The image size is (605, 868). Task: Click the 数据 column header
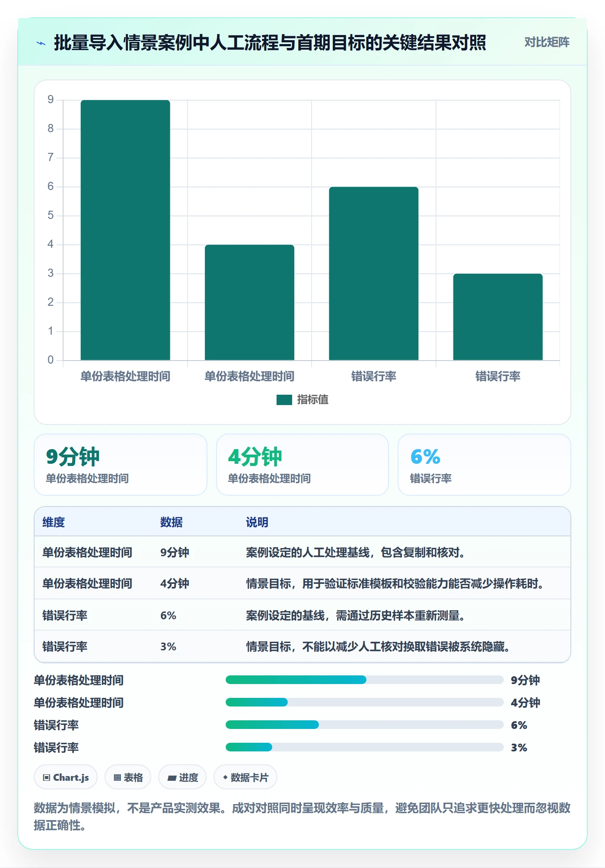(171, 522)
